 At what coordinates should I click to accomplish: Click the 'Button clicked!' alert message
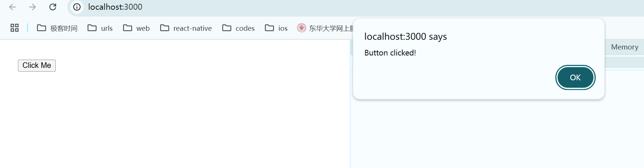pyautogui.click(x=390, y=53)
